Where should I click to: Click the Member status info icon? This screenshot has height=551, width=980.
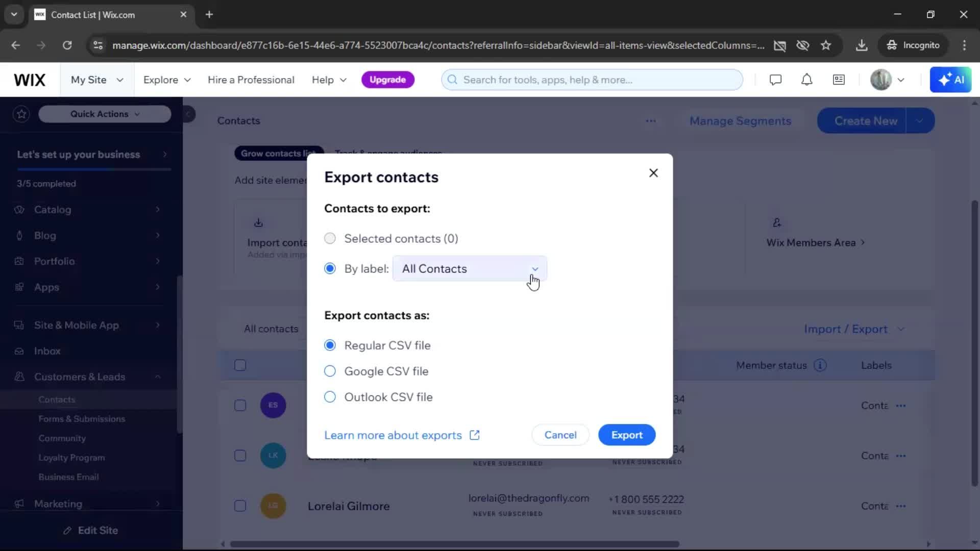point(820,365)
